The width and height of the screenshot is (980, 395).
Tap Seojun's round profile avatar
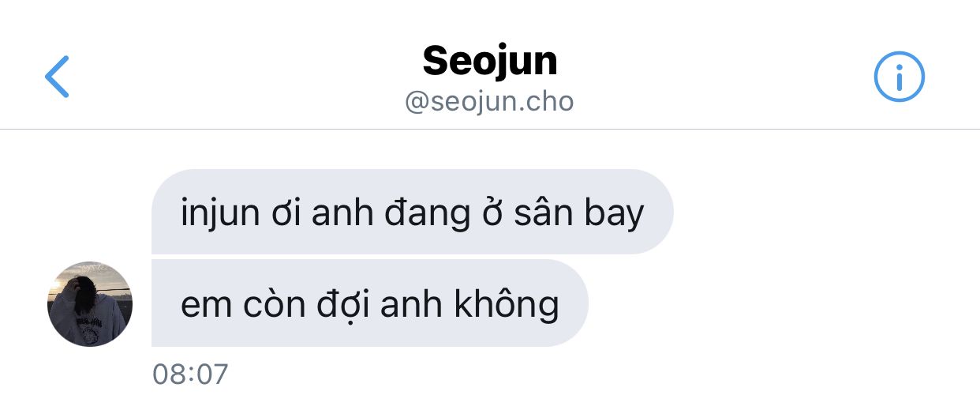[x=90, y=304]
